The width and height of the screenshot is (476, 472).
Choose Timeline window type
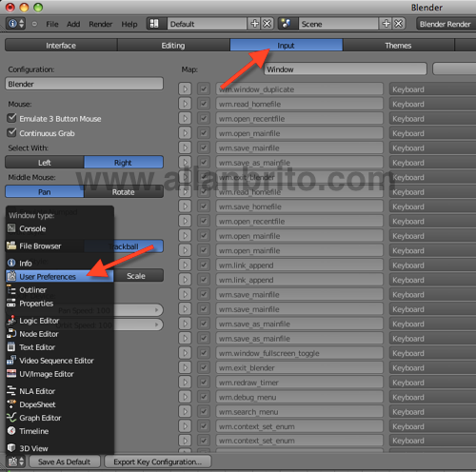click(x=59, y=431)
